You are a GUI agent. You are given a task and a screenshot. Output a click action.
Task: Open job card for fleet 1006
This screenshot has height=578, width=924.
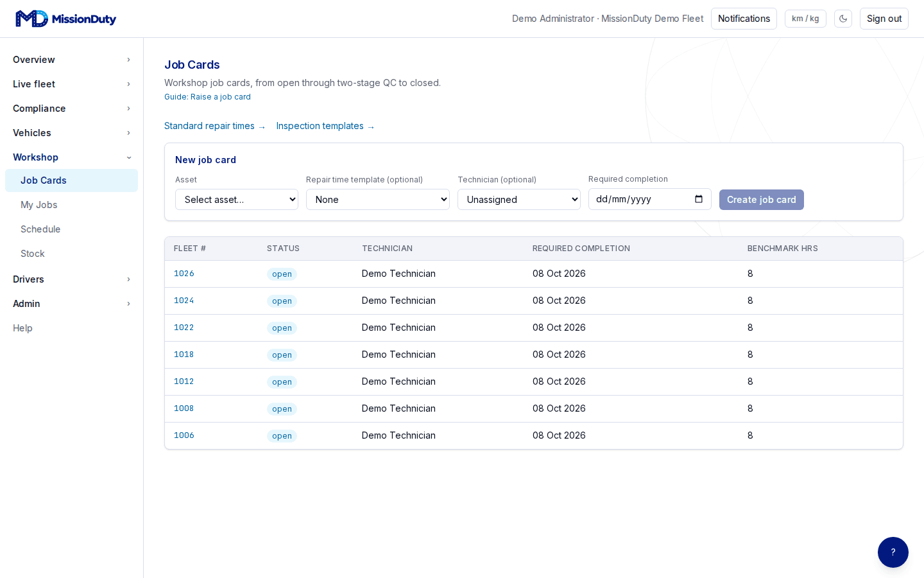[184, 435]
